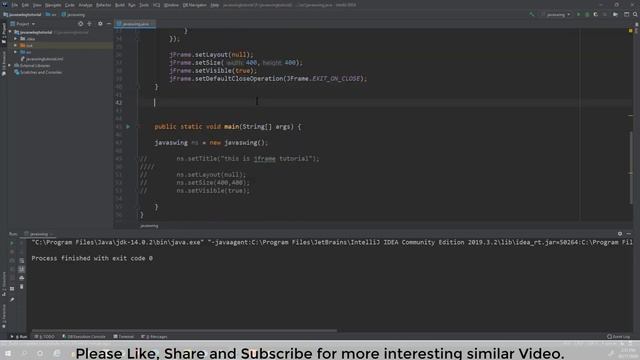The width and height of the screenshot is (640, 360).
Task: Open the DB Execution Console tab
Action: [x=84, y=337]
